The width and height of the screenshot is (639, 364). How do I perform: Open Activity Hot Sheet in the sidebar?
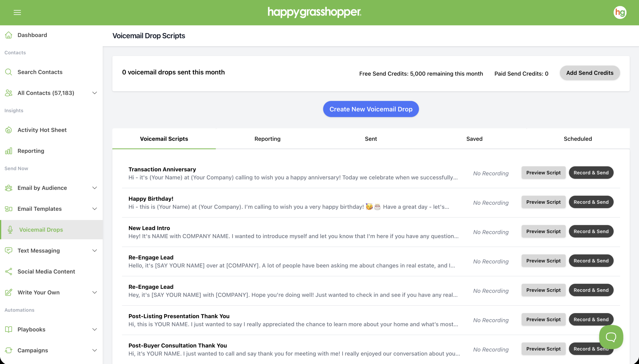tap(51, 130)
